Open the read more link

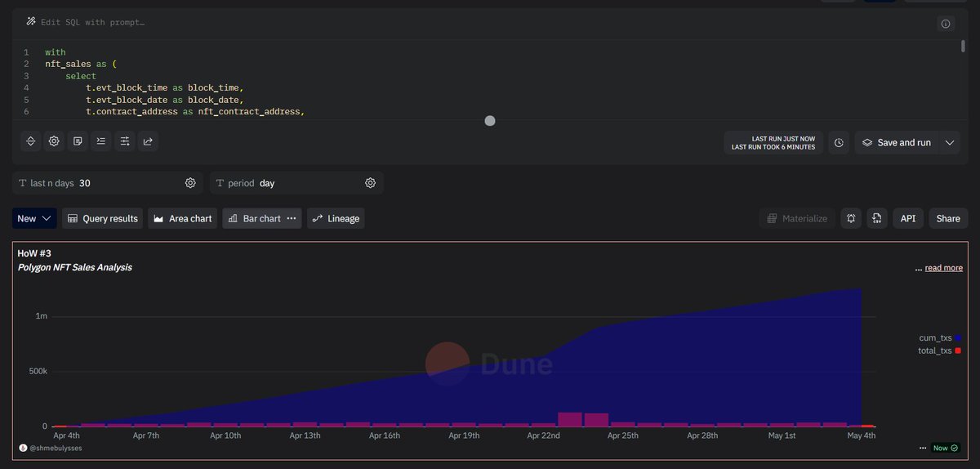pos(943,267)
